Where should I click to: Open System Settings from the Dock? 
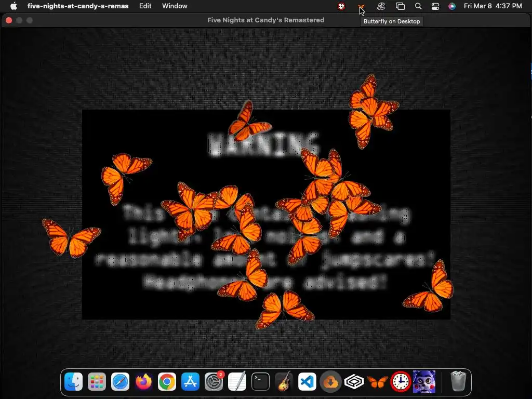point(214,382)
